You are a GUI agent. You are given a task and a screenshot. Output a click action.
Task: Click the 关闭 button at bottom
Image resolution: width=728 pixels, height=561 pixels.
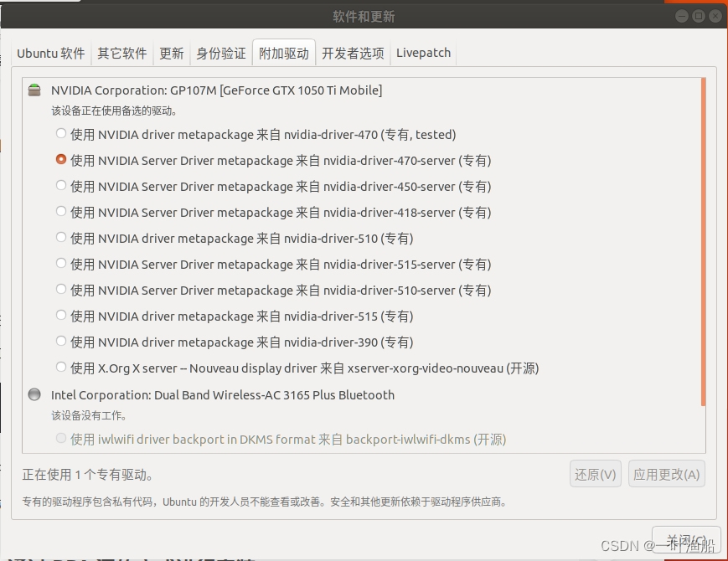click(x=686, y=542)
